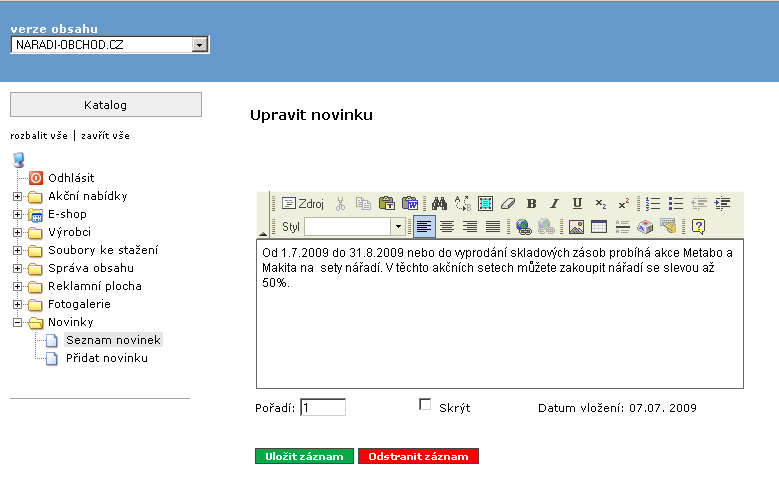This screenshot has height=490, width=779.
Task: Check the Skrýt checkbox
Action: click(425, 405)
